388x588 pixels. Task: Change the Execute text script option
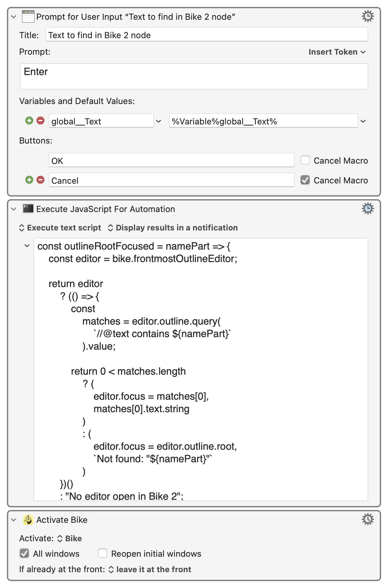[60, 228]
